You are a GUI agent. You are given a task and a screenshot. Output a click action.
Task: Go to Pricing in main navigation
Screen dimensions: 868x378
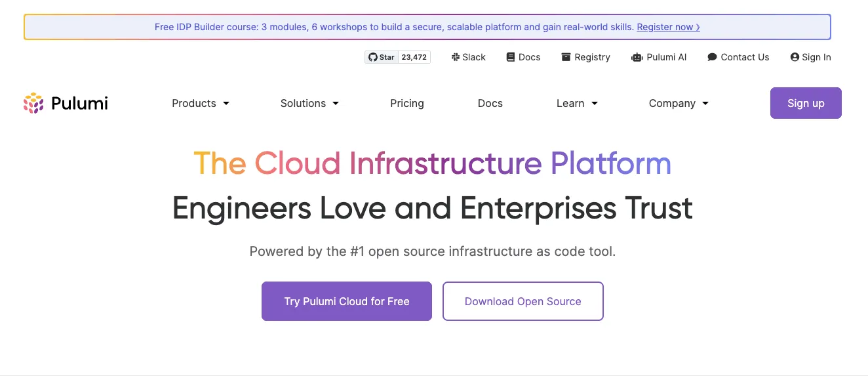click(x=407, y=103)
